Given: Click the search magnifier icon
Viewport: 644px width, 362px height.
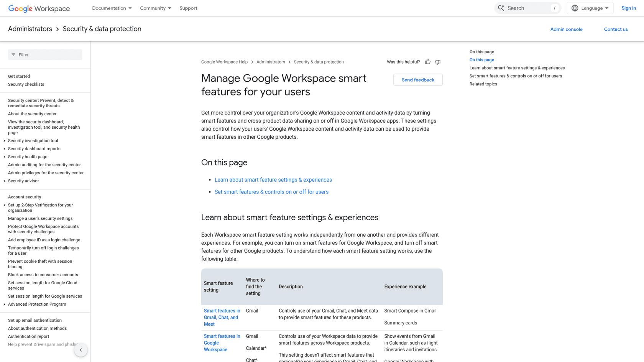Looking at the screenshot, I should point(501,8).
